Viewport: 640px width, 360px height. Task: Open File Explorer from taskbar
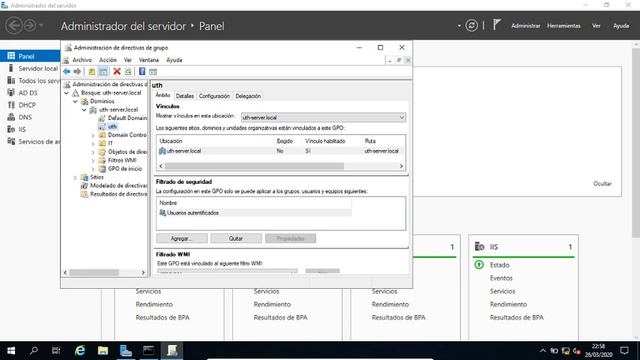tap(103, 351)
